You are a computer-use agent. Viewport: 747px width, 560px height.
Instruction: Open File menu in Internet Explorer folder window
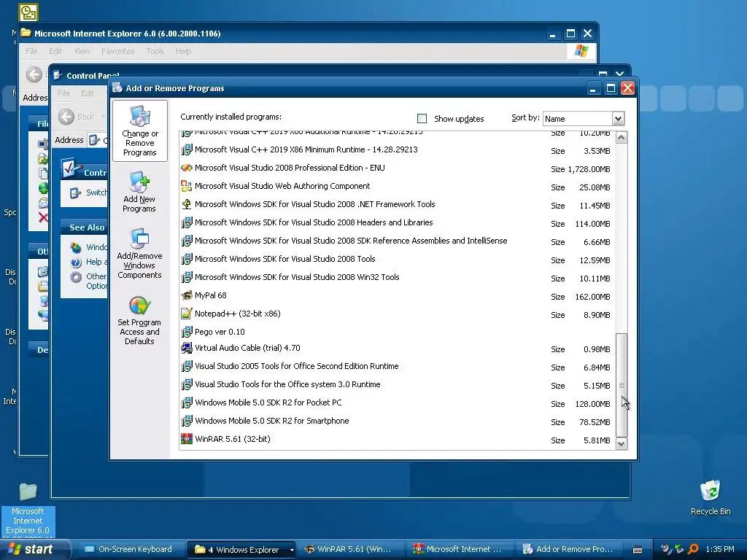[x=31, y=51]
